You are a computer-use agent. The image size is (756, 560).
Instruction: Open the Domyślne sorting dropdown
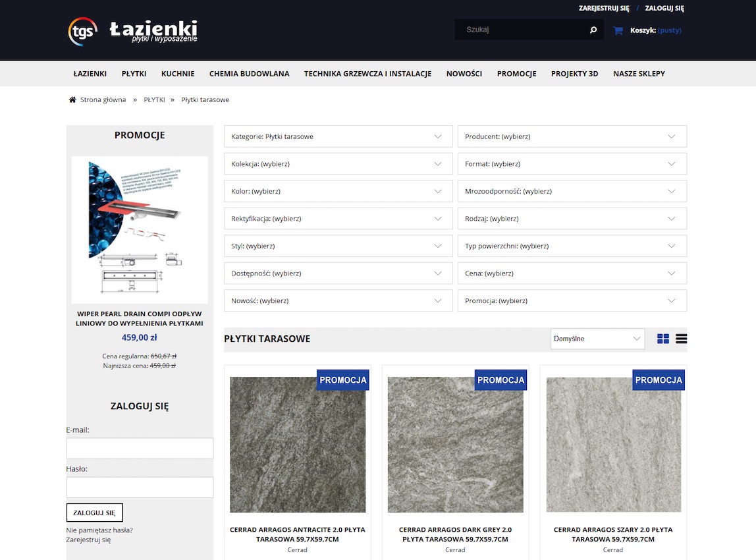click(x=597, y=339)
